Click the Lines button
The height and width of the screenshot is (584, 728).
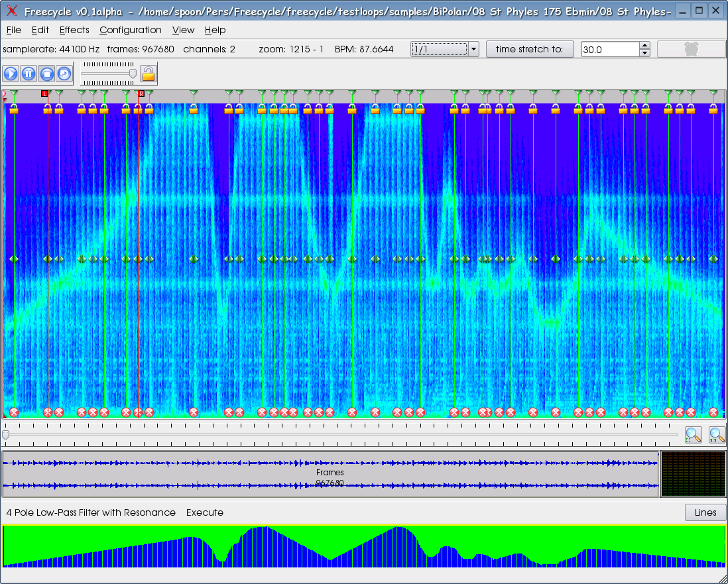pyautogui.click(x=705, y=512)
